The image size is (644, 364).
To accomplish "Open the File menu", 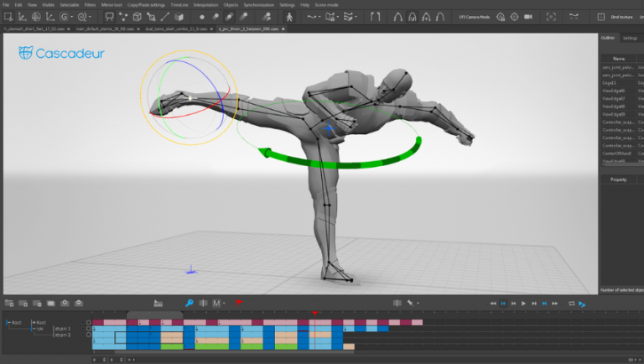I will tap(6, 5).
